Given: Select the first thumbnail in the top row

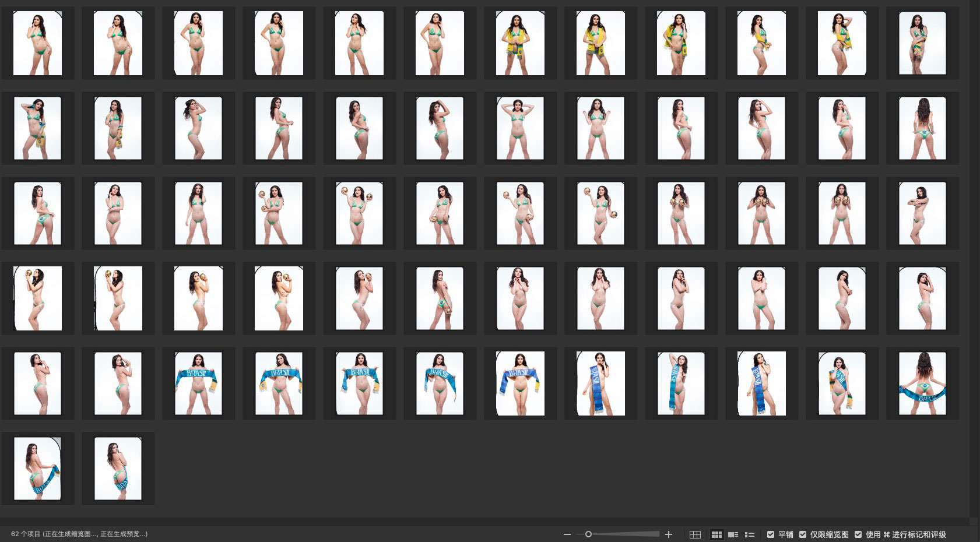Looking at the screenshot, I should pos(37,43).
